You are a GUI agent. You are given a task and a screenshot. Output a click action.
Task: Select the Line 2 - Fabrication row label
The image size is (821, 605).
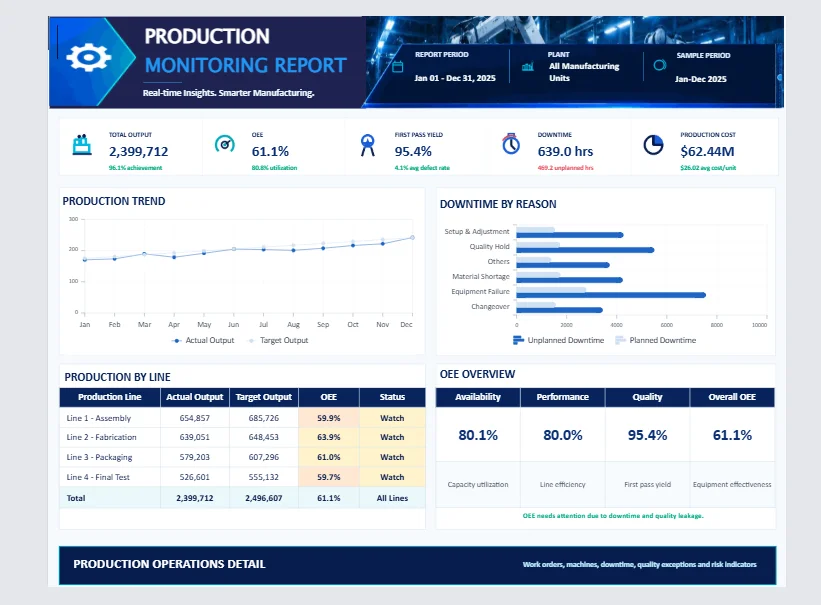tap(101, 437)
